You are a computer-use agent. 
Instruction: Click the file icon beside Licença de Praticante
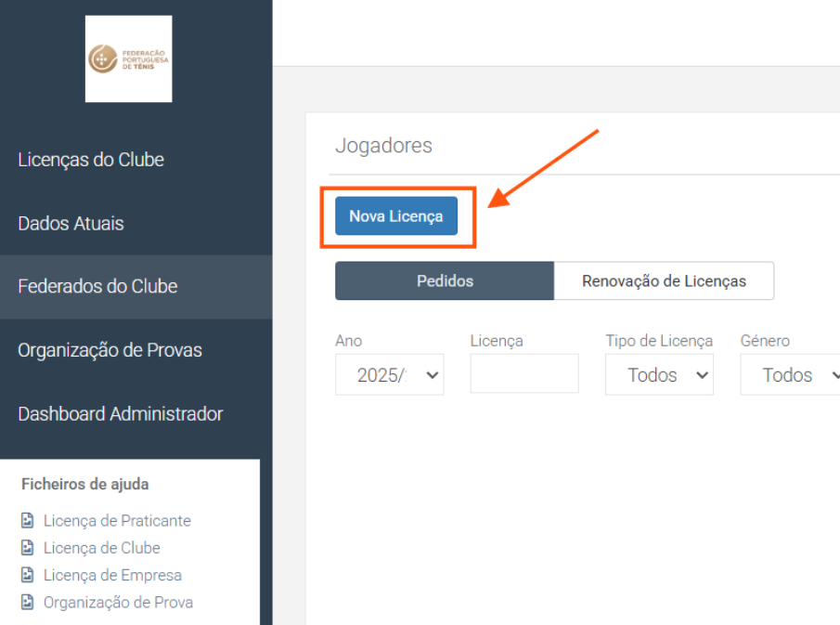(28, 521)
